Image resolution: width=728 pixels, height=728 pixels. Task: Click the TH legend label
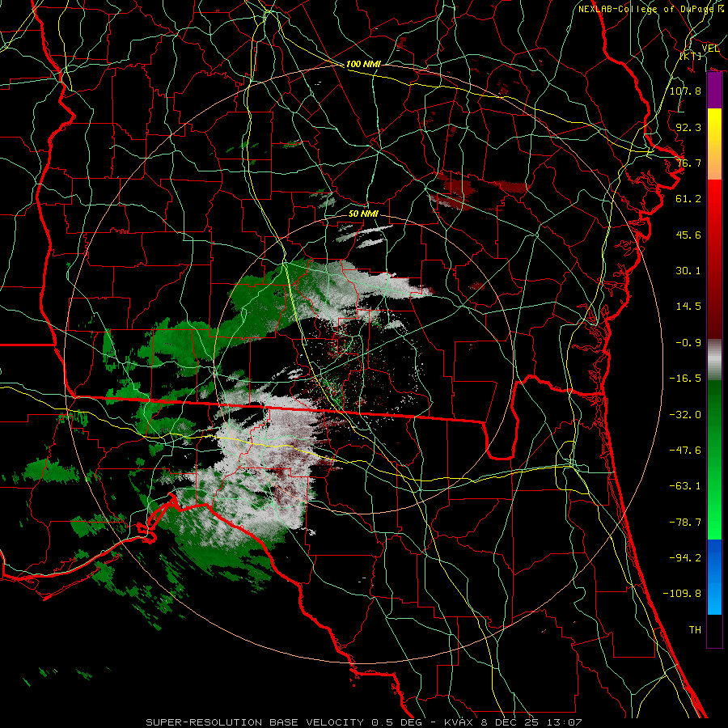point(695,630)
